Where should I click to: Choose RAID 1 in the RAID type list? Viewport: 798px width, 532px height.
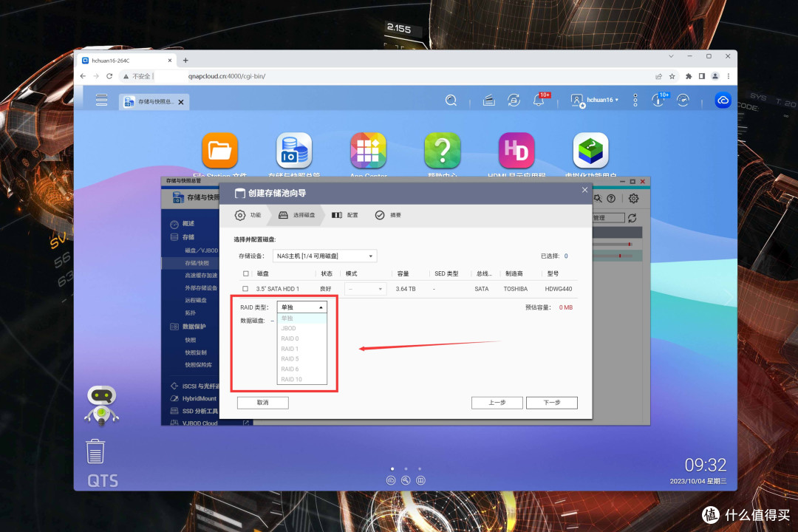tap(301, 349)
